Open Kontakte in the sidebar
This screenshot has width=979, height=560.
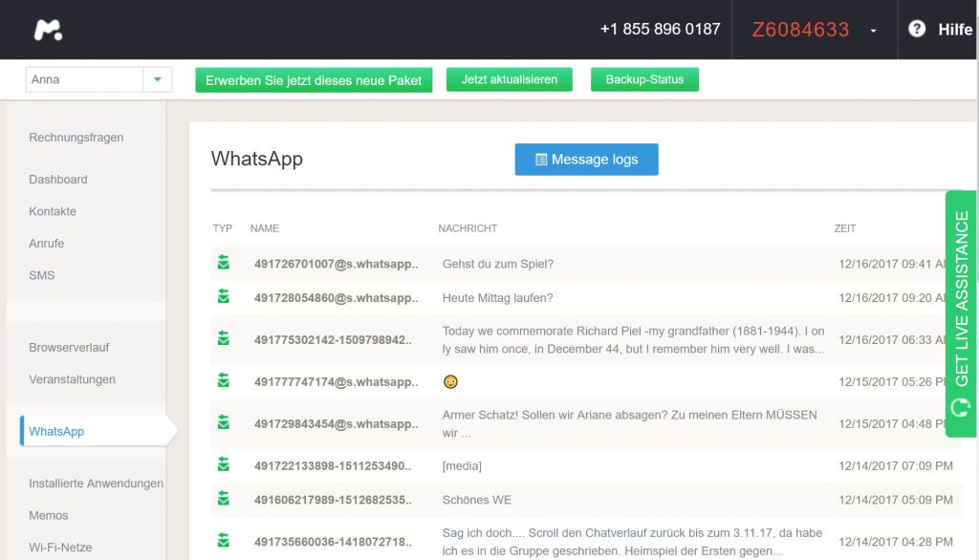(x=53, y=211)
